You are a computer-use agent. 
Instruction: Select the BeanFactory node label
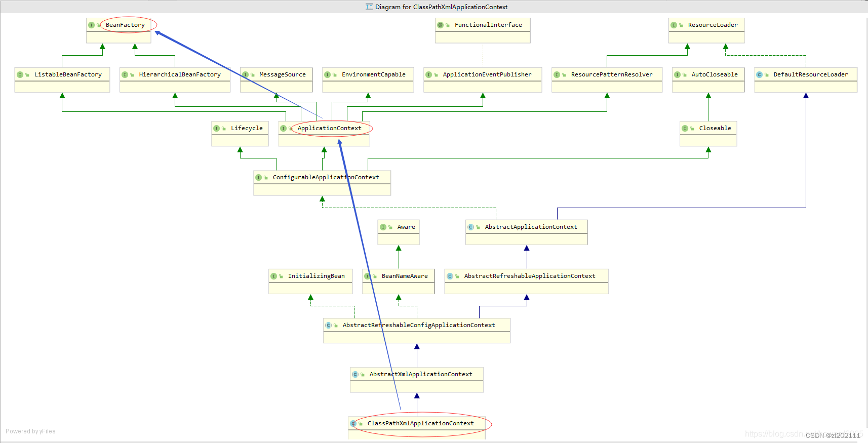pos(125,25)
